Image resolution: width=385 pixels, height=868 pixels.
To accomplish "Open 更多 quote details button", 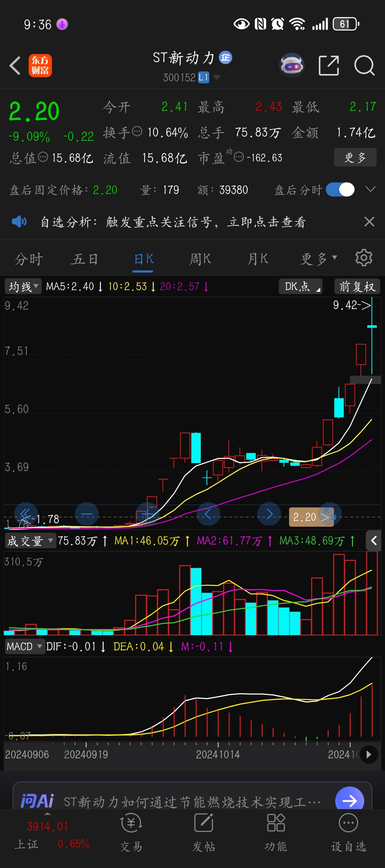I will point(355,157).
